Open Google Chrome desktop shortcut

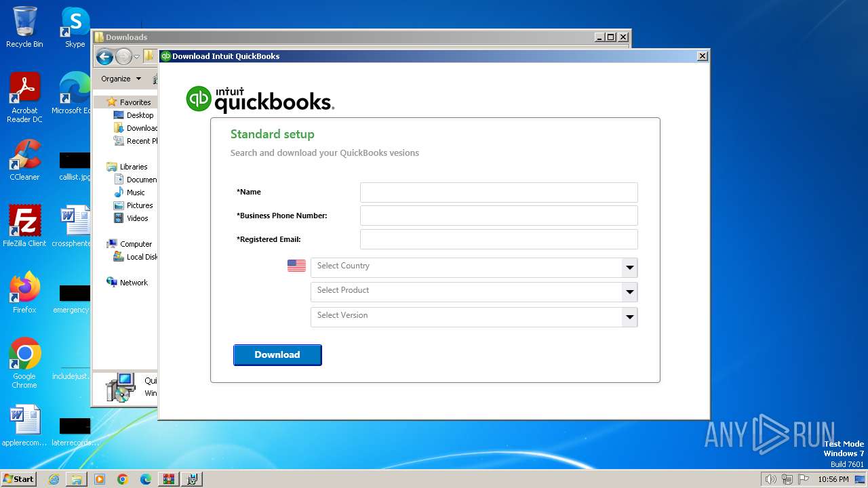(24, 363)
